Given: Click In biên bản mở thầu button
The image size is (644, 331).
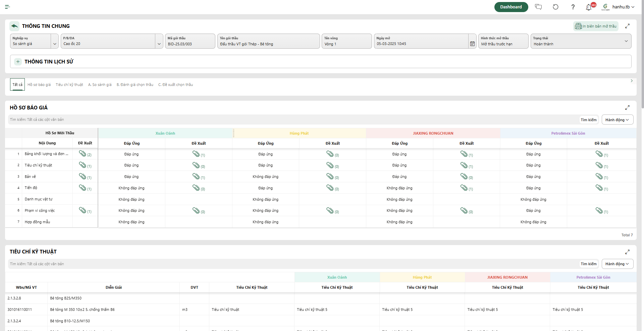Looking at the screenshot, I should [596, 26].
